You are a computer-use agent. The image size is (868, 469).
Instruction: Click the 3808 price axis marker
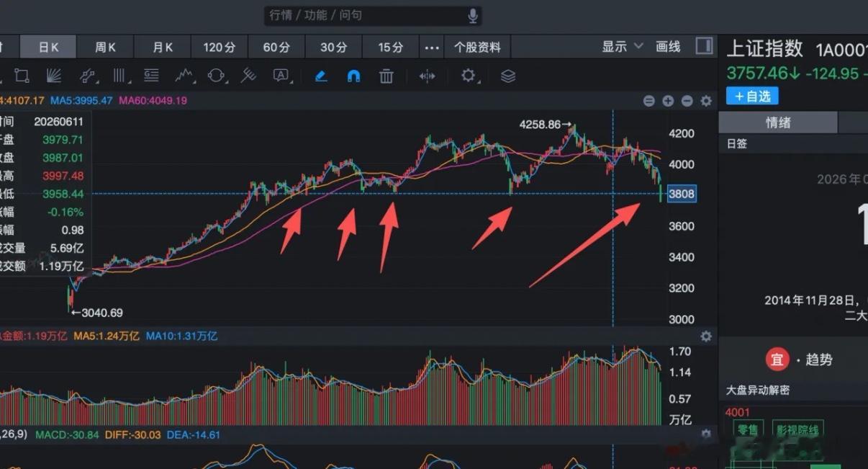click(682, 194)
